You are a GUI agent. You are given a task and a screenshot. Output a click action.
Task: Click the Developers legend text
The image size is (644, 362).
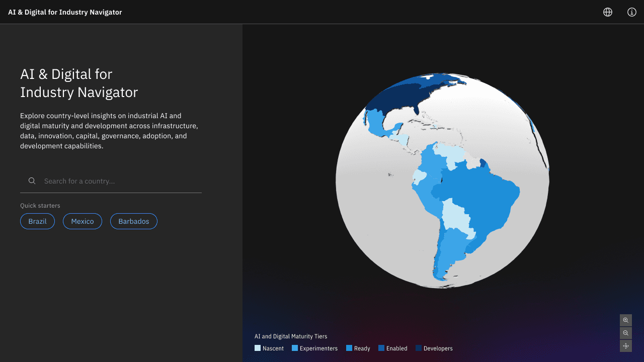click(x=438, y=348)
